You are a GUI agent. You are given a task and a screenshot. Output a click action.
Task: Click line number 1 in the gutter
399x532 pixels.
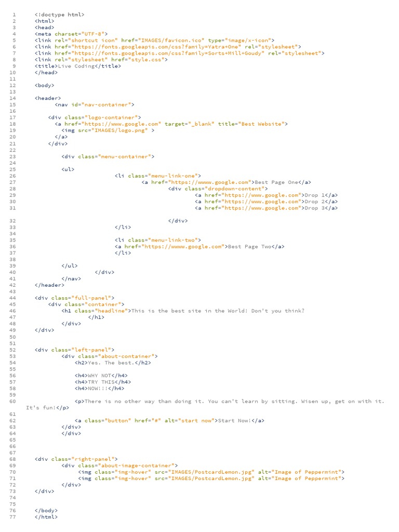(x=14, y=15)
